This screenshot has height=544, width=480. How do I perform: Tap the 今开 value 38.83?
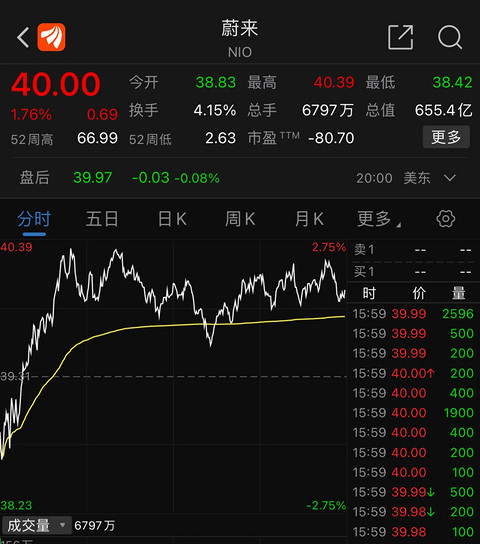[215, 83]
